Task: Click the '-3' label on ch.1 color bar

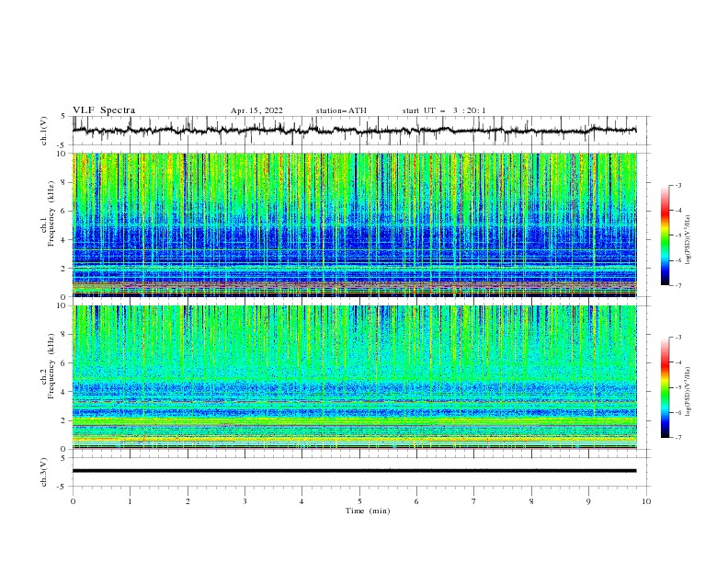Action: point(677,186)
